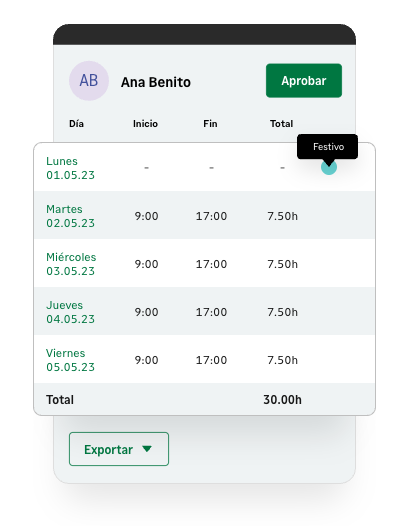Click Martes start time 9:00
This screenshot has height=526, width=404.
[146, 216]
